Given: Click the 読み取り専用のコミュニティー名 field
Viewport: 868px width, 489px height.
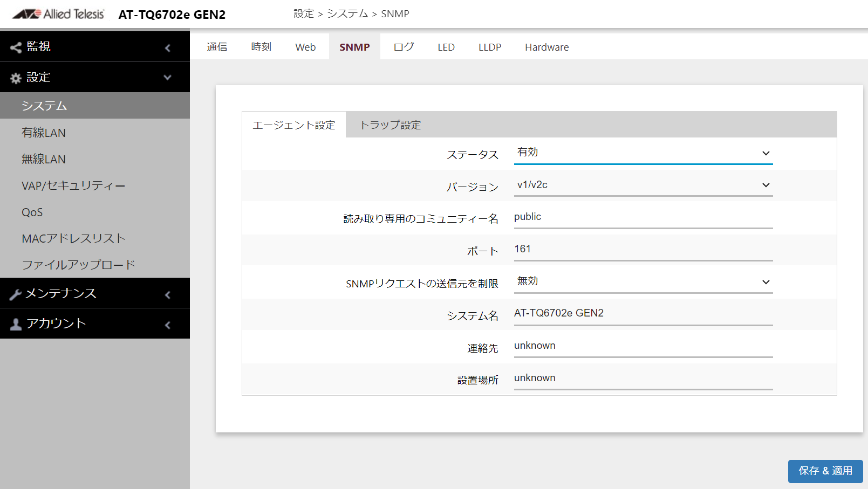Looking at the screenshot, I should [x=643, y=217].
